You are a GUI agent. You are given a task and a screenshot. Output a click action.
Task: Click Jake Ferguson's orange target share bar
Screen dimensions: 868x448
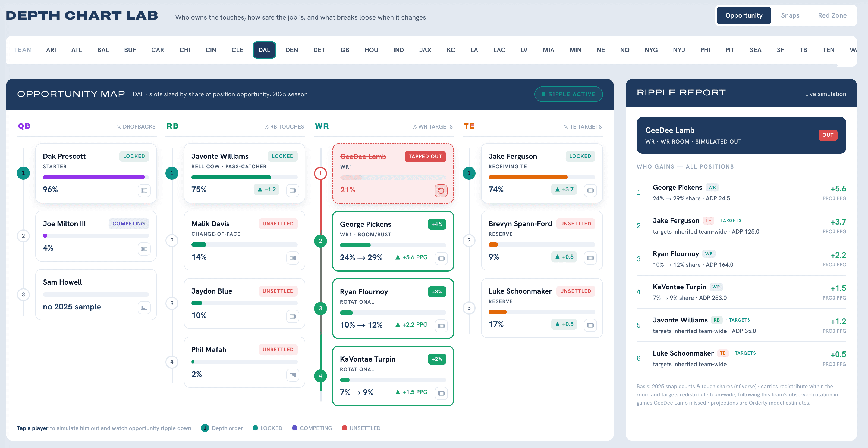(542, 177)
